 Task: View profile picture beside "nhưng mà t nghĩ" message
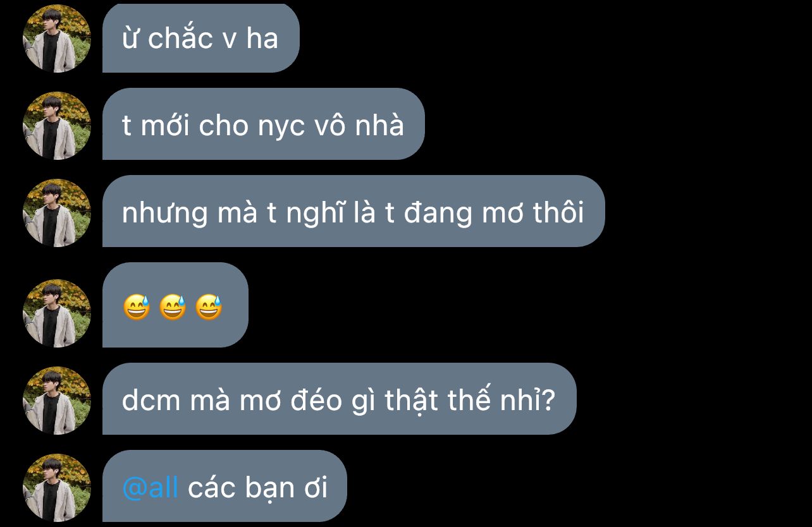pos(57,213)
